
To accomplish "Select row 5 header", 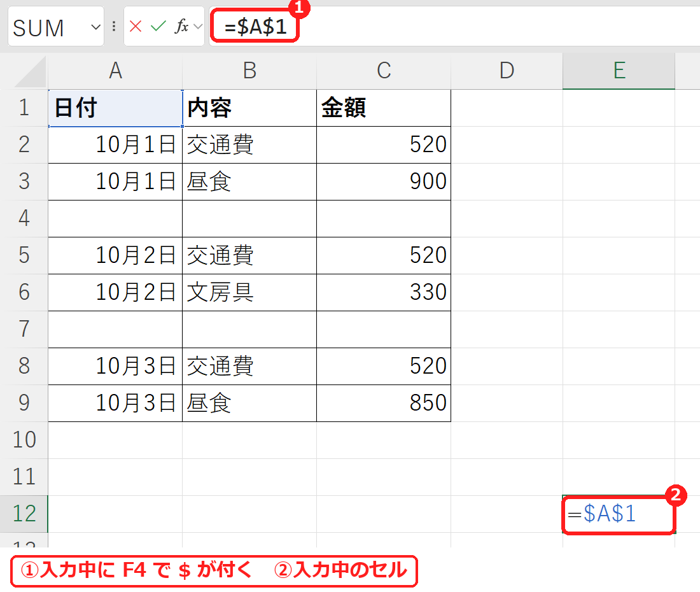I will click(x=24, y=255).
